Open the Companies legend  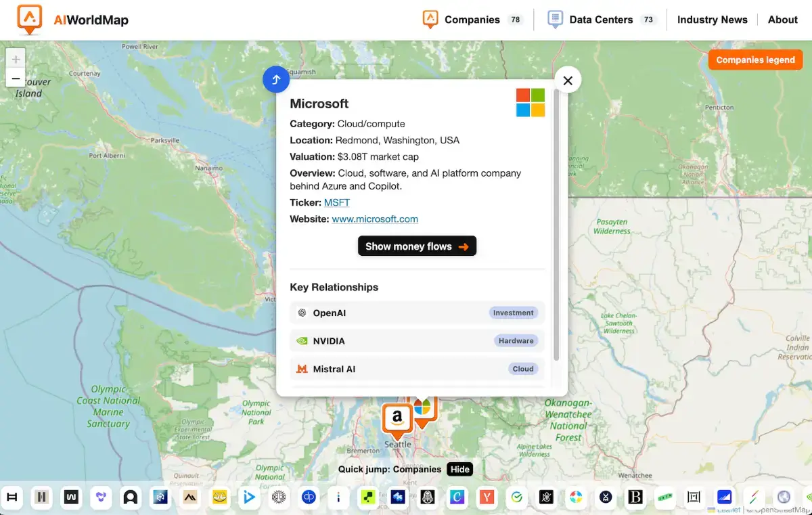click(x=755, y=60)
